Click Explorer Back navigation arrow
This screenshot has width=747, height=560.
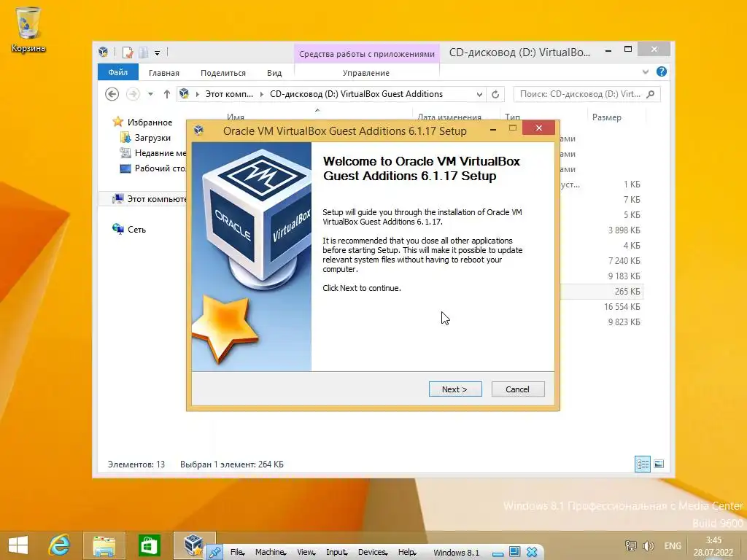pyautogui.click(x=112, y=94)
